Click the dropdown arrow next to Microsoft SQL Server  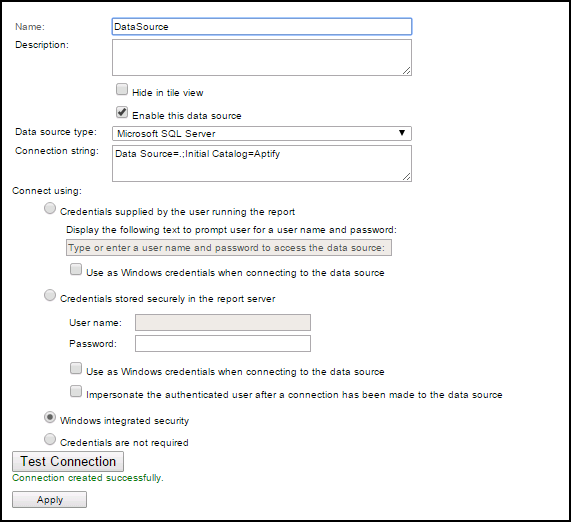click(x=402, y=133)
